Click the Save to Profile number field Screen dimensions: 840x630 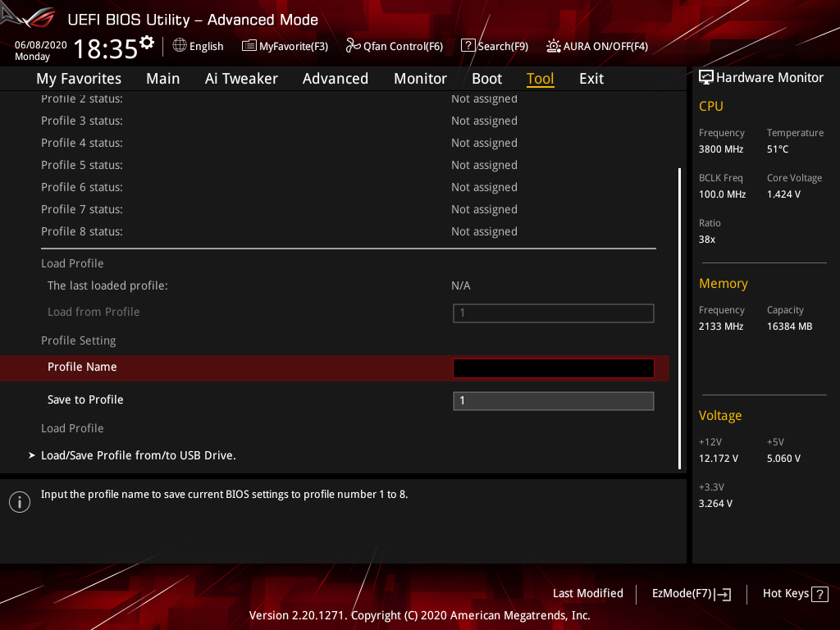[554, 400]
